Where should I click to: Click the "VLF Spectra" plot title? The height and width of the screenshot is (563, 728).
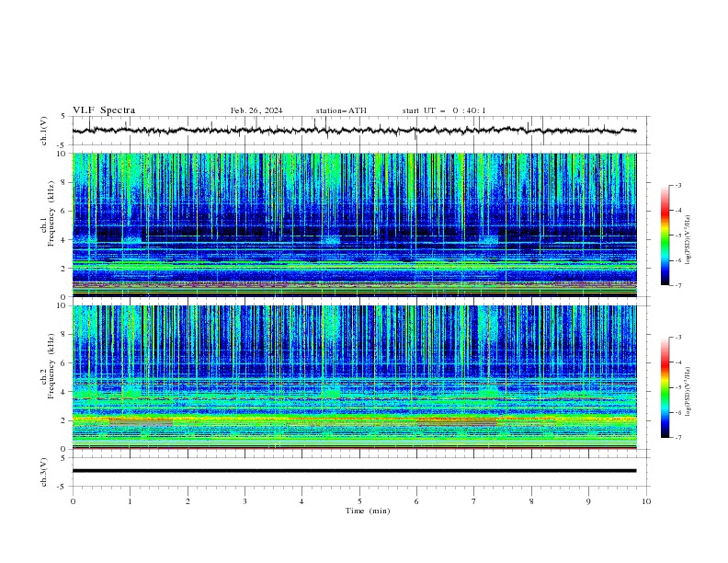(104, 110)
